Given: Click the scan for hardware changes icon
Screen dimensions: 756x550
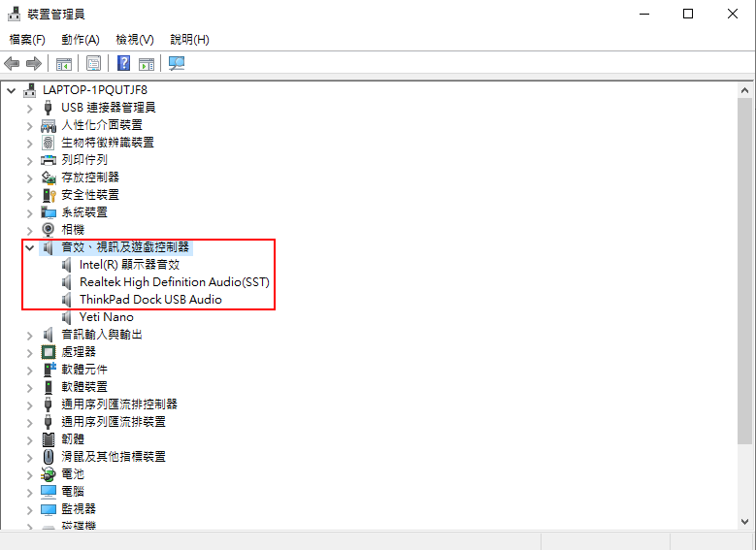Looking at the screenshot, I should click(x=177, y=64).
